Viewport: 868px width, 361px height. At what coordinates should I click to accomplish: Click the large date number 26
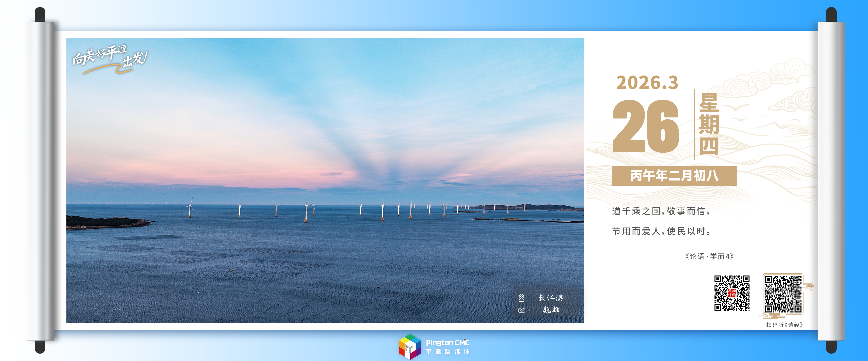point(646,127)
